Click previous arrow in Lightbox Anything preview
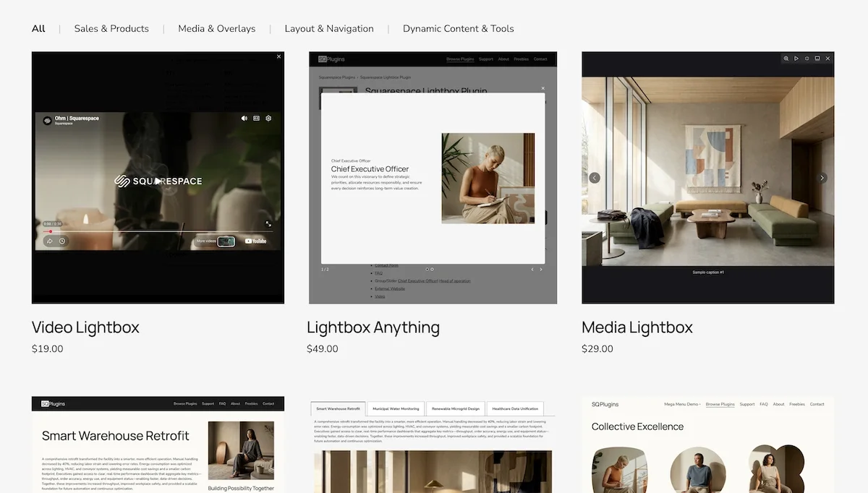Screen dimensions: 868x493 [x=532, y=270]
